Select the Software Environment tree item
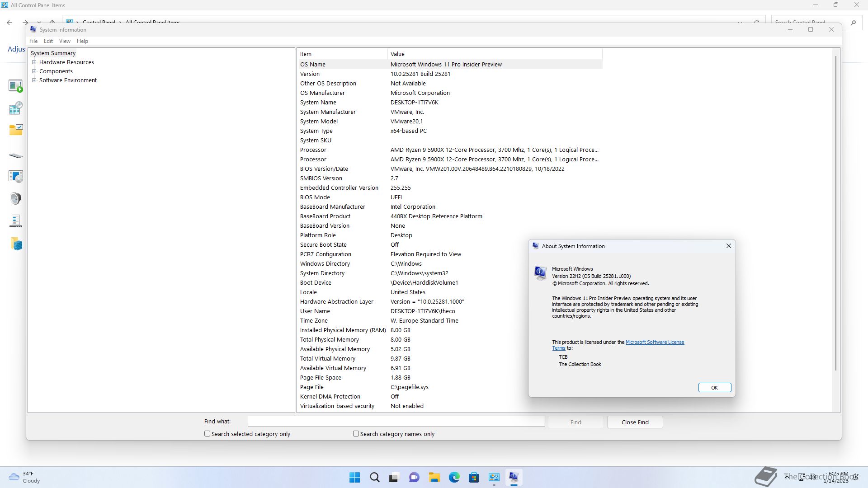 68,80
